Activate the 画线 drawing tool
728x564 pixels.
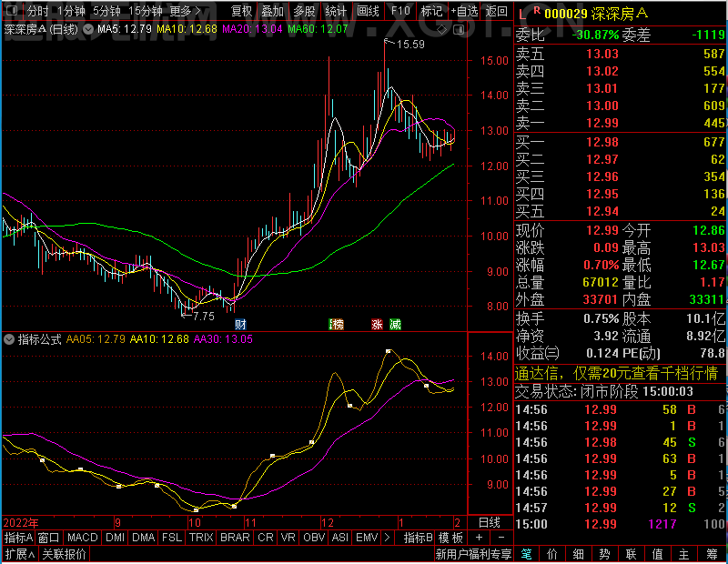(x=369, y=10)
